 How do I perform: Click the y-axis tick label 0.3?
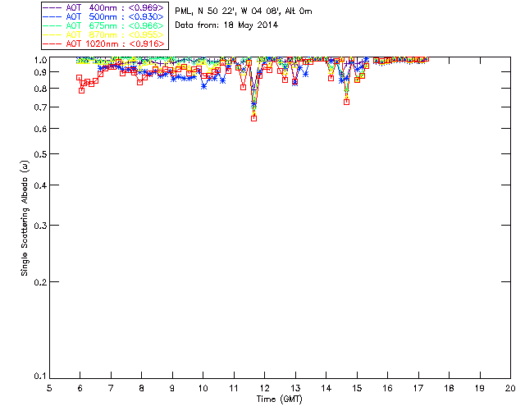[40, 226]
